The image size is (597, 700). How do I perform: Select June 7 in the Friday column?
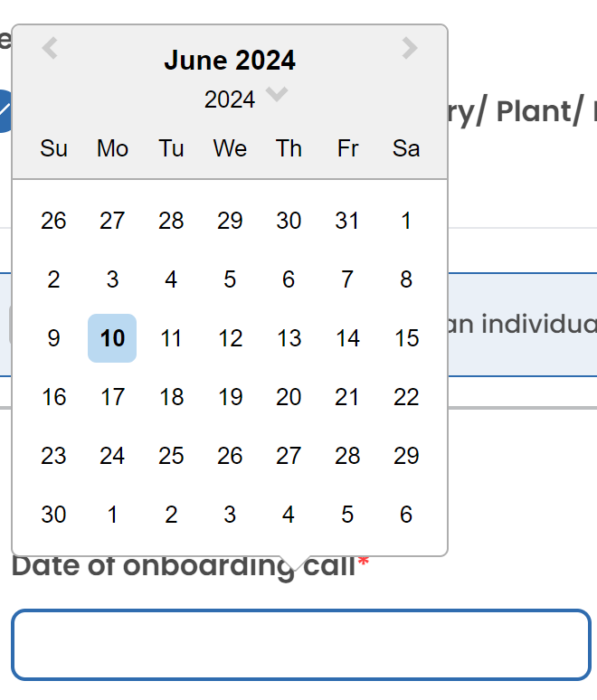tap(347, 279)
